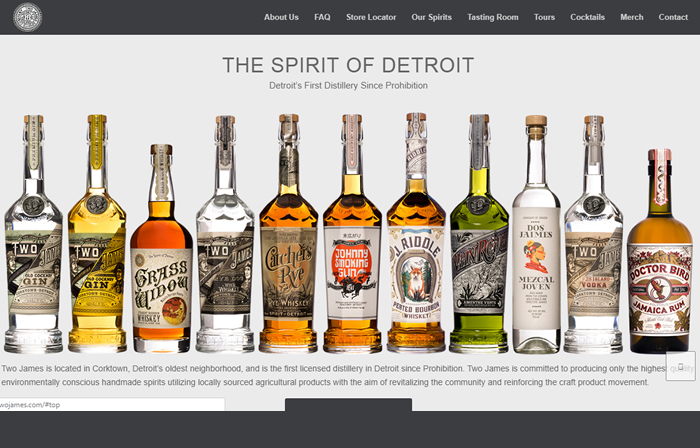
Task: Pick the clear Two James whiskey bottle
Action: [225, 234]
